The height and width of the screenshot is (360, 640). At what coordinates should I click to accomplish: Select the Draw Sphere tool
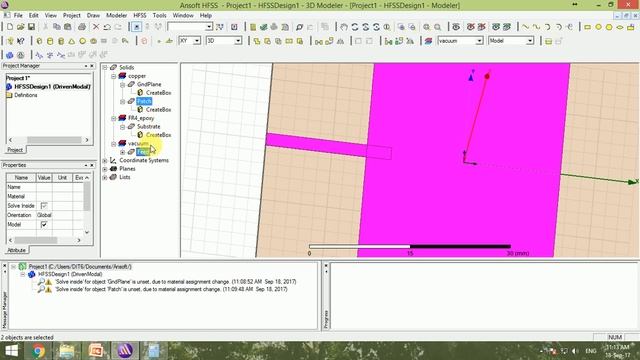click(82, 41)
